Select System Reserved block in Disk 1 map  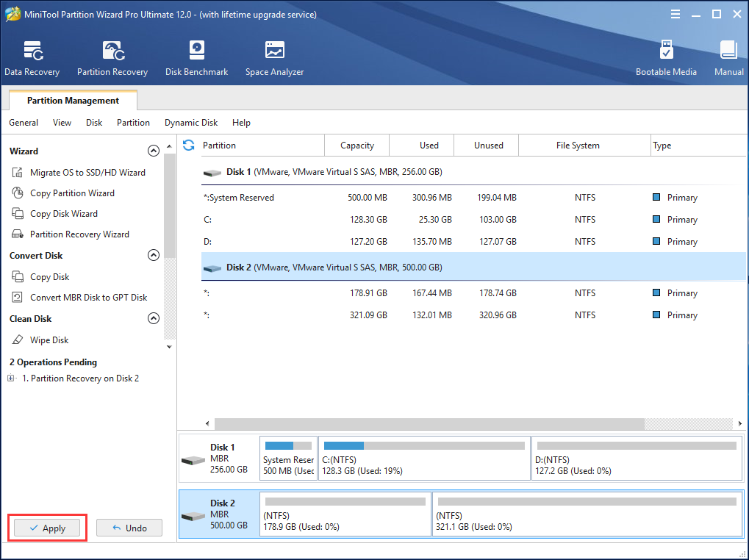(x=289, y=458)
